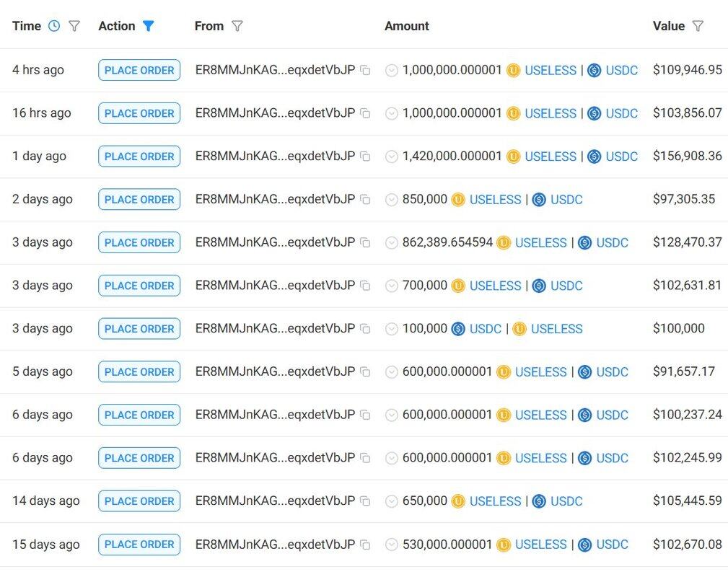Expand amount details for 4 hrs ago row
Viewport: 728px width, 577px height.
[392, 71]
